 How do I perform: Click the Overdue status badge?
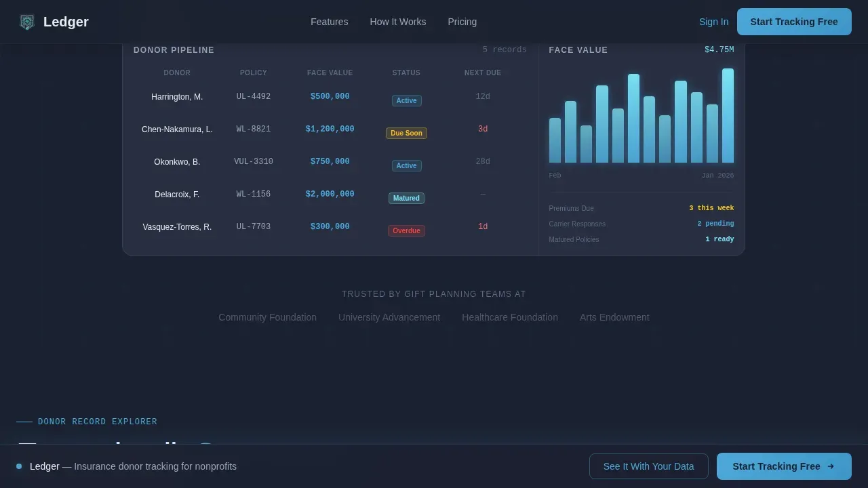406,230
